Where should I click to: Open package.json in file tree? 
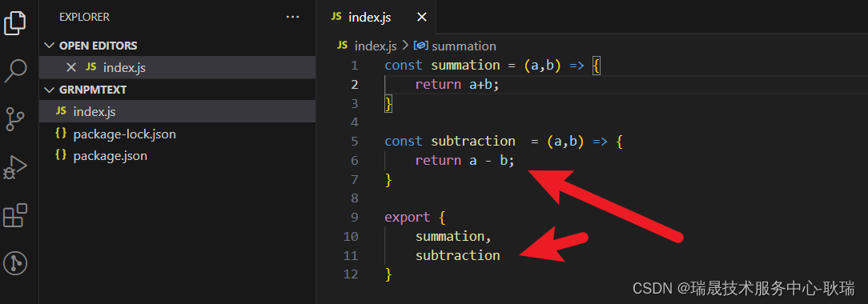tap(177, 156)
